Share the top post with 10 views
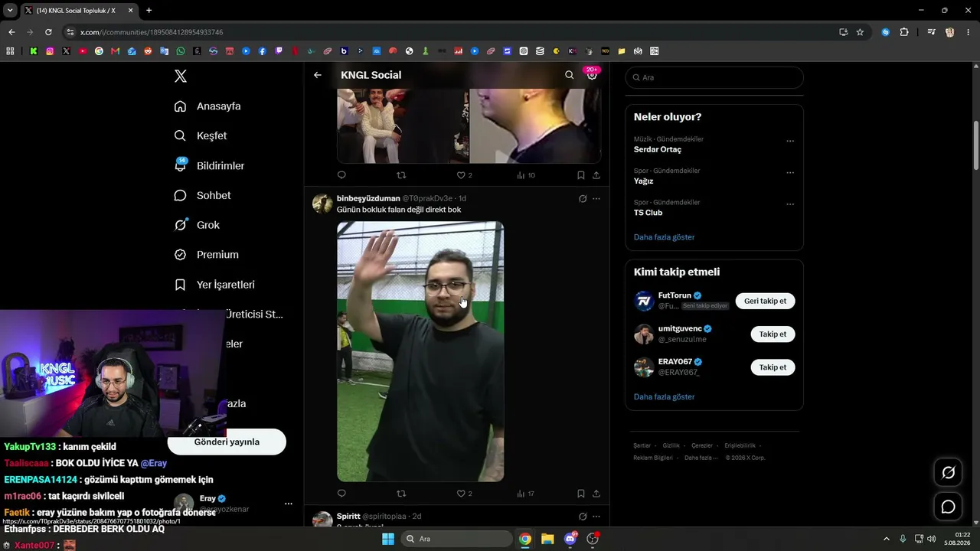The image size is (980, 551). point(596,175)
